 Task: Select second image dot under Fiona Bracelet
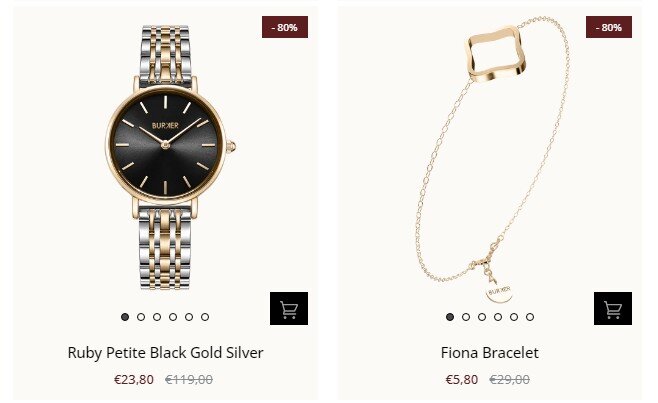pyautogui.click(x=466, y=317)
